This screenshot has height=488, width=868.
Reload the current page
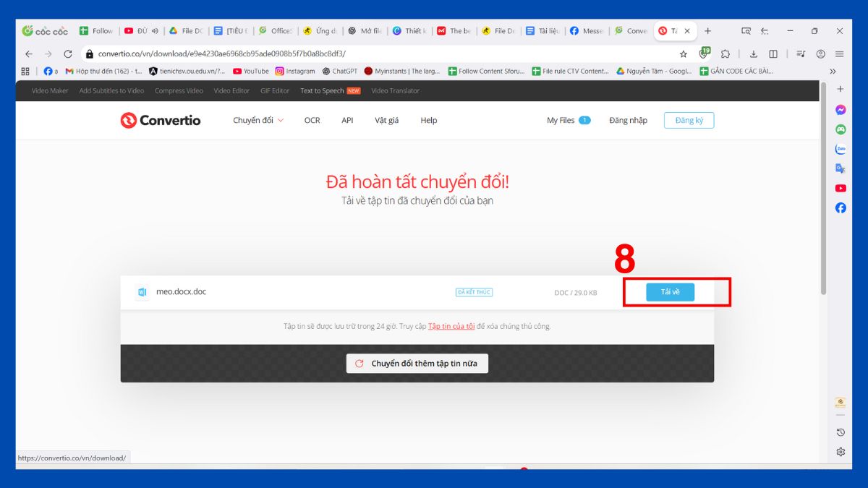click(x=68, y=53)
